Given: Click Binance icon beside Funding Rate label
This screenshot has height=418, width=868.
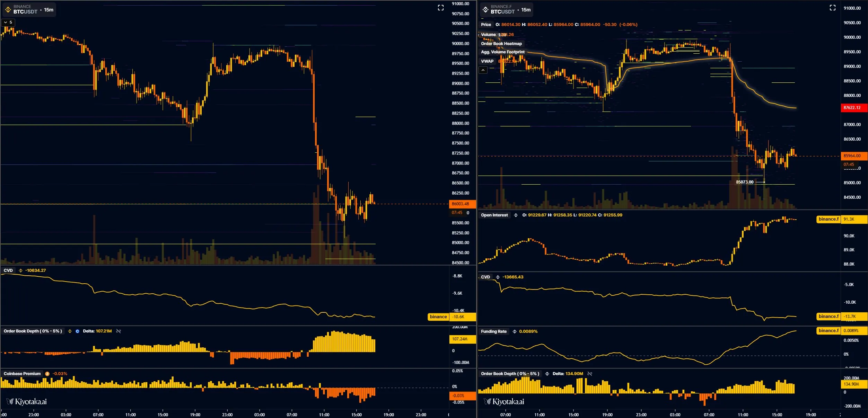Looking at the screenshot, I should tap(515, 331).
